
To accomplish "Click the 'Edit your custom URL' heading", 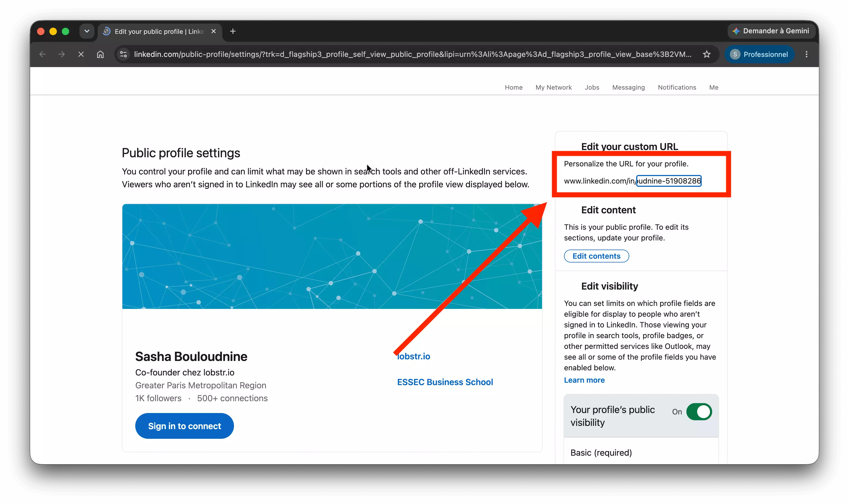I will click(x=629, y=146).
